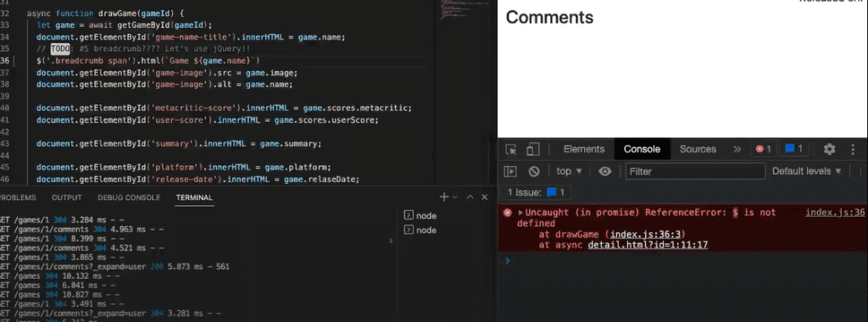Show more DevTools tabs with the double chevron

[x=737, y=149]
